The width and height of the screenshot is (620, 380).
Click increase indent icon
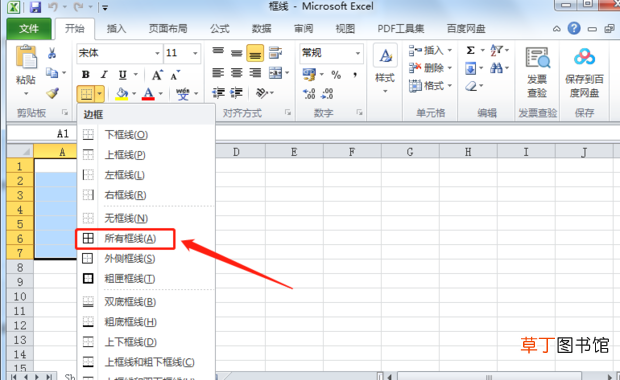(236, 93)
